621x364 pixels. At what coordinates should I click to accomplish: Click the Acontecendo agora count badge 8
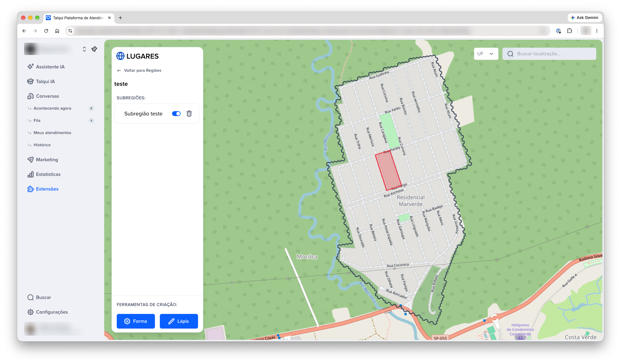[x=91, y=108]
